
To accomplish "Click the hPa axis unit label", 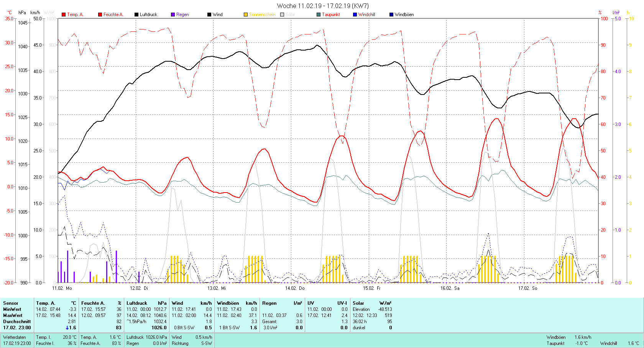I will pyautogui.click(x=22, y=13).
